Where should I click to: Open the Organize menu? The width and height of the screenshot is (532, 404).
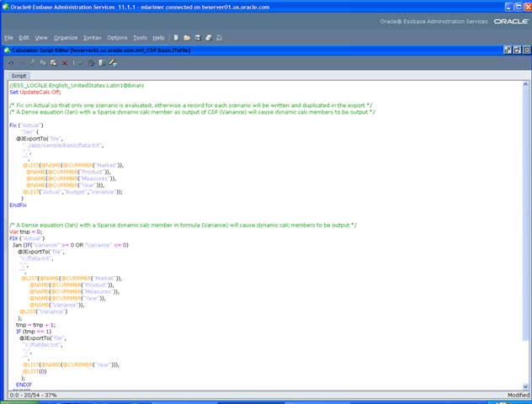pos(66,38)
